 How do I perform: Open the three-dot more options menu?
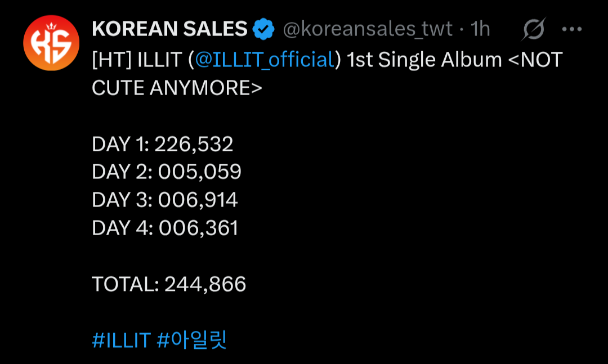click(x=572, y=29)
